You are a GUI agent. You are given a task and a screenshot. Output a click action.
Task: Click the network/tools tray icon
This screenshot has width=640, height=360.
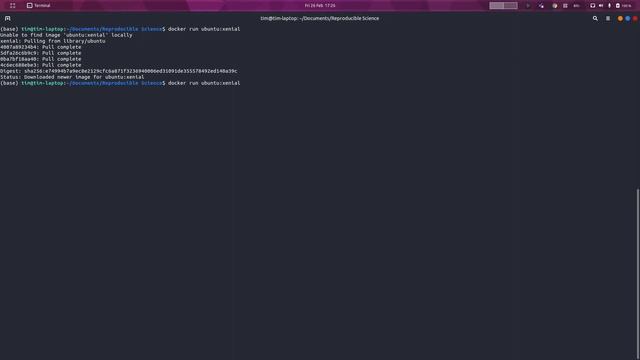tap(541, 6)
